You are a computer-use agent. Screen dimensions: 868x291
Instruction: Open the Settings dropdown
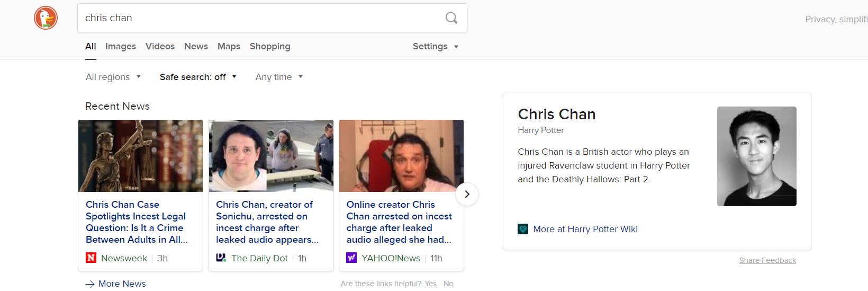click(435, 47)
